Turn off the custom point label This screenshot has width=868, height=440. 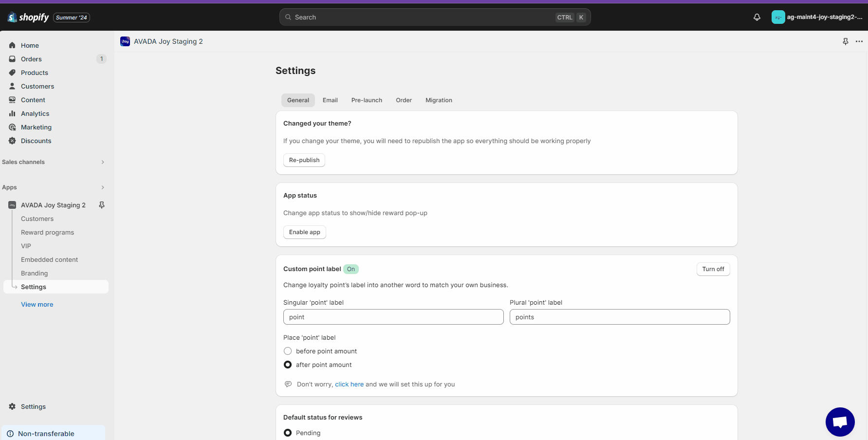713,269
